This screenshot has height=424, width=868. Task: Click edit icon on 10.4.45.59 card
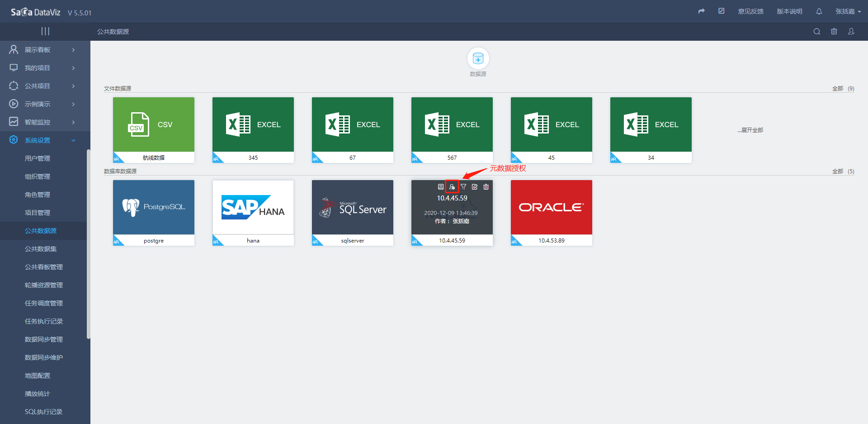click(x=475, y=186)
